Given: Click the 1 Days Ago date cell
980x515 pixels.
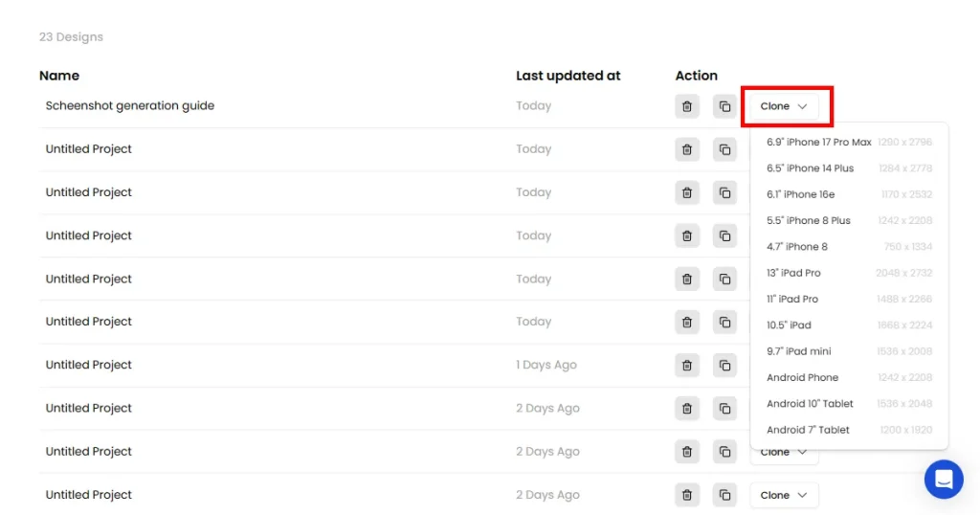Looking at the screenshot, I should (x=546, y=365).
